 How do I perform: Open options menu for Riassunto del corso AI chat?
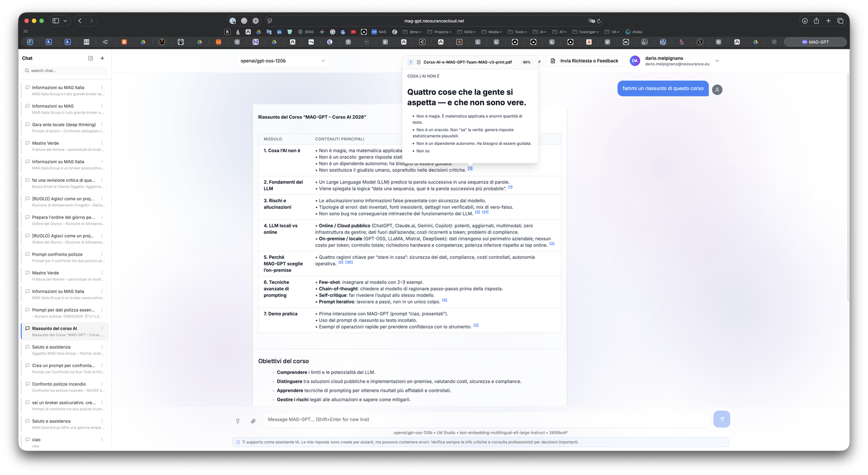pos(102,328)
